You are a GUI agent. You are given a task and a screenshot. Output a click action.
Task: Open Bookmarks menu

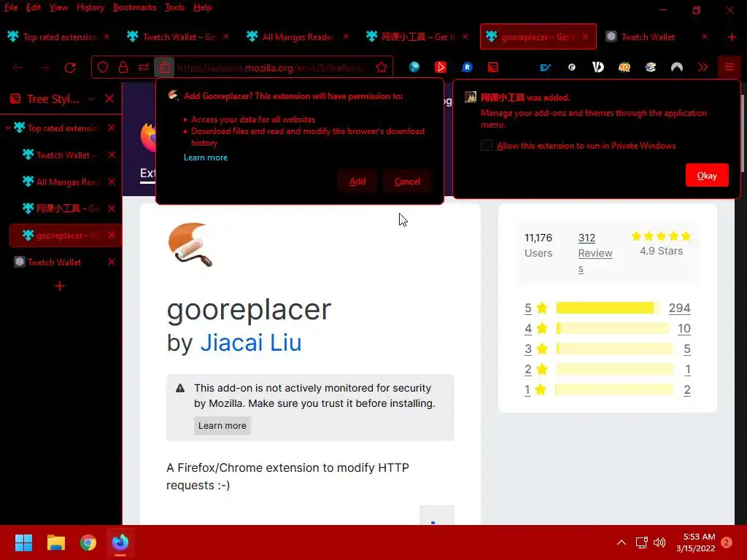(134, 7)
